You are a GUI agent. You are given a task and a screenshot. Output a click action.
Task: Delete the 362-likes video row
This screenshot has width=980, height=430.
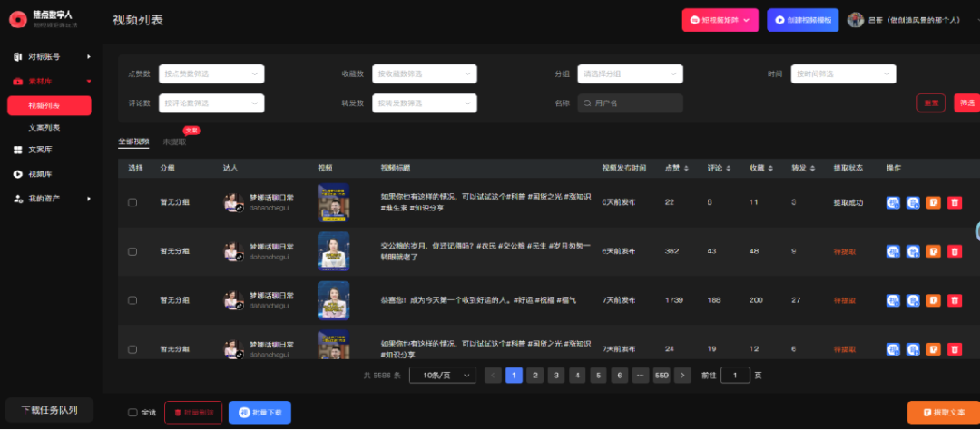point(955,251)
